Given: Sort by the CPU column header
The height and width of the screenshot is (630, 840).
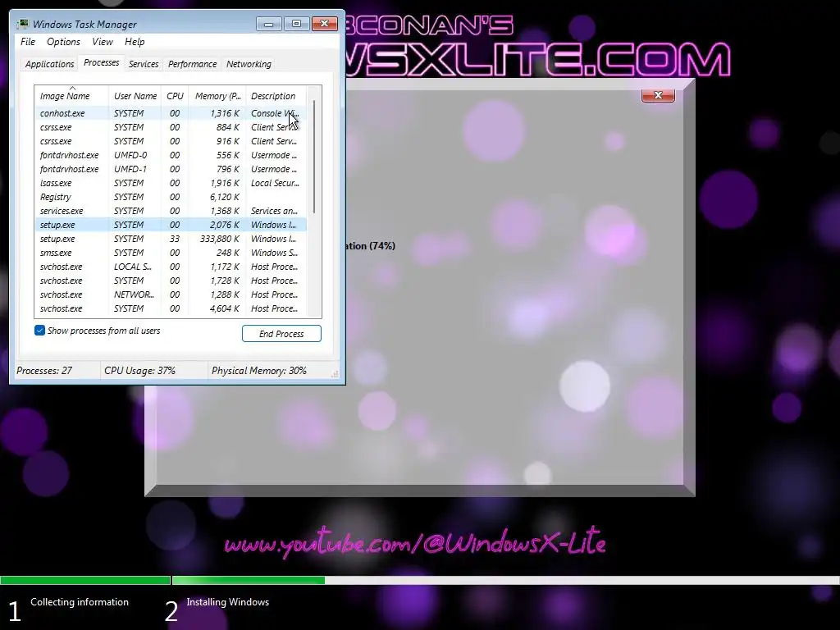Looking at the screenshot, I should coord(175,96).
